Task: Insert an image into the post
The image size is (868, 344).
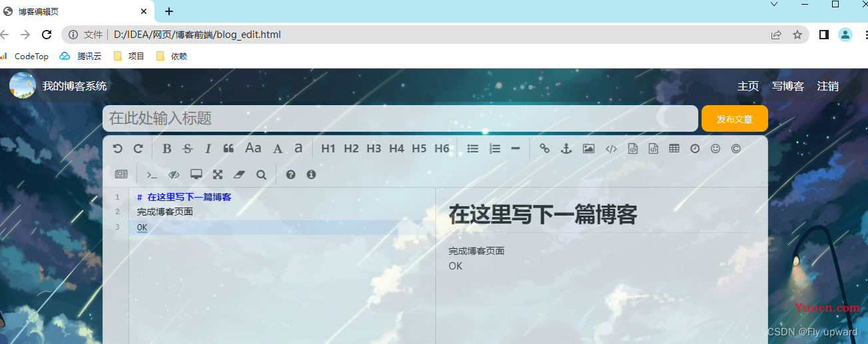Action: tap(588, 148)
